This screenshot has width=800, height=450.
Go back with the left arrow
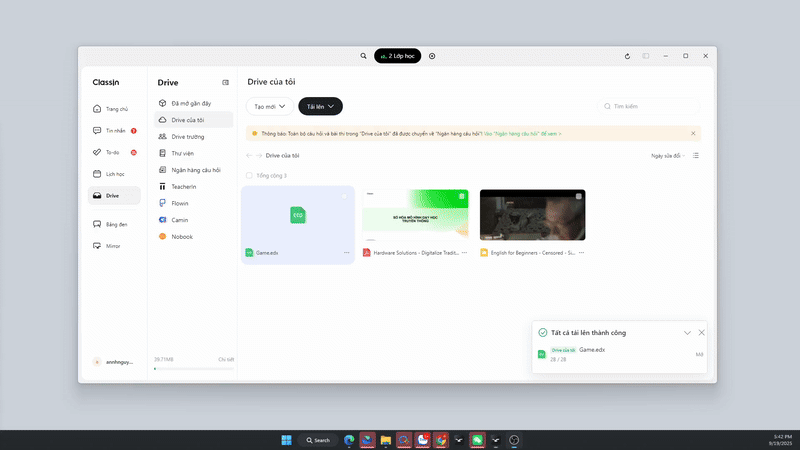[249, 156]
